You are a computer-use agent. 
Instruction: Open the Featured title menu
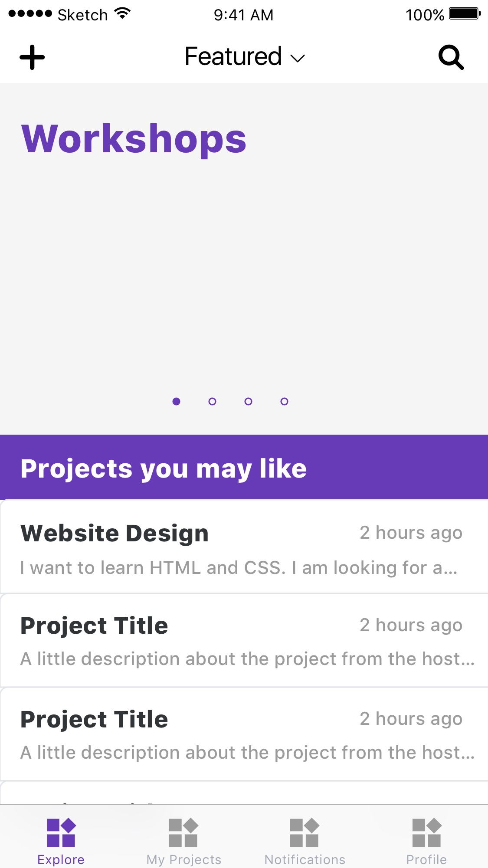pos(233,56)
